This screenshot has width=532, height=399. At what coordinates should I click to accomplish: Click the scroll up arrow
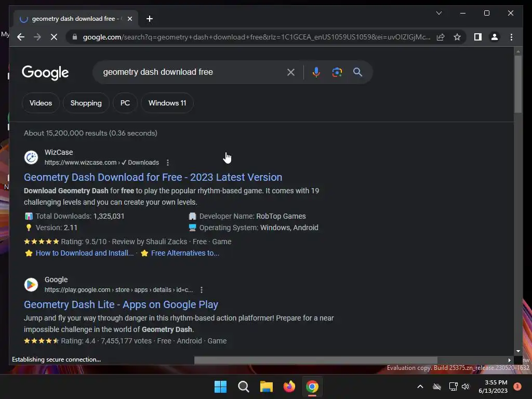coord(518,51)
